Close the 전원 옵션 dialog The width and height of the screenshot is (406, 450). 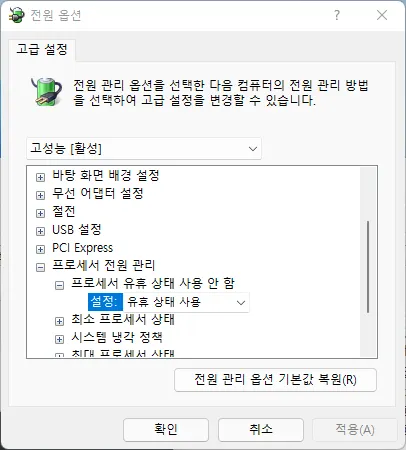(382, 15)
